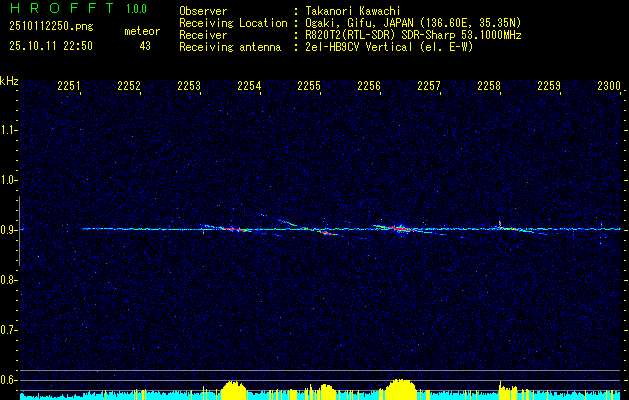The height and width of the screenshot is (400, 629).
Task: Click the 2254 time marker
Action: [249, 85]
